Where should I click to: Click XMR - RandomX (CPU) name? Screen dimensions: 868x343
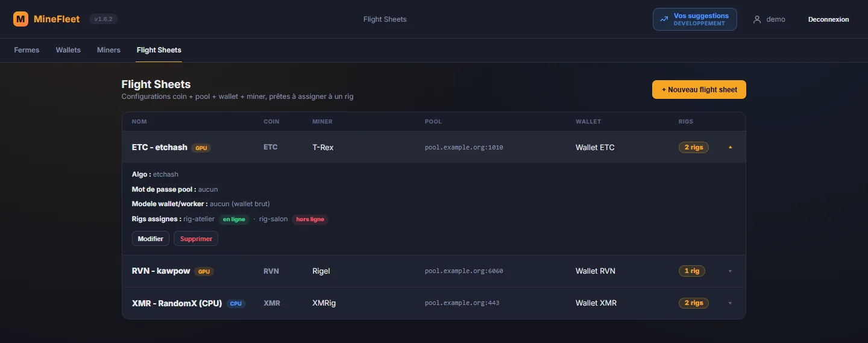pyautogui.click(x=177, y=303)
